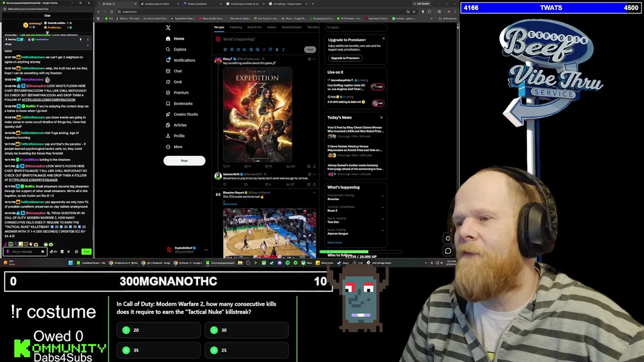Screen dimensions: 644x362
Task: Open the Live Golfing Jupiter Links broadcast
Action: (355, 85)
